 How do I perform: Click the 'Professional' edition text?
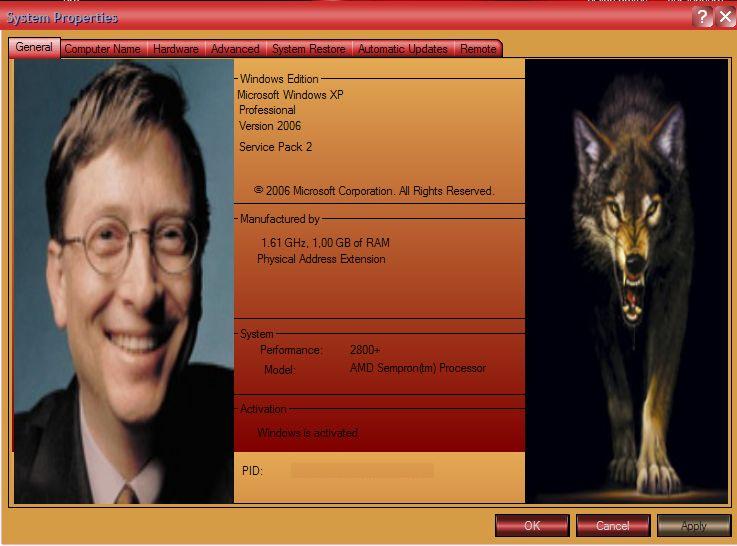[x=267, y=110]
